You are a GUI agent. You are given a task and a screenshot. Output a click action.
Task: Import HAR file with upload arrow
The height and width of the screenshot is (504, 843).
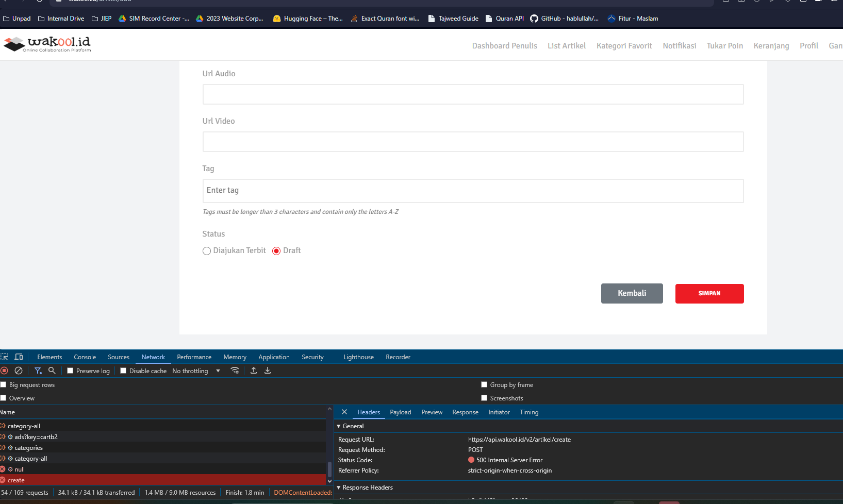tap(254, 371)
